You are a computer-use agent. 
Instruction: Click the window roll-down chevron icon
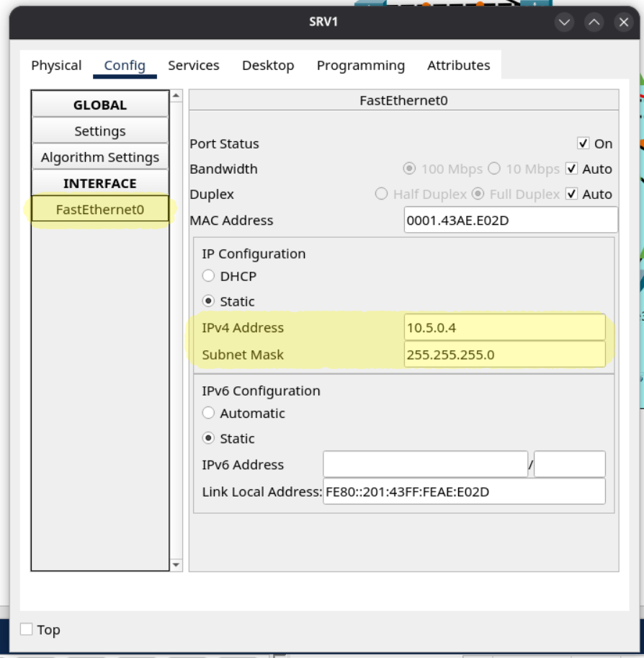pyautogui.click(x=564, y=22)
